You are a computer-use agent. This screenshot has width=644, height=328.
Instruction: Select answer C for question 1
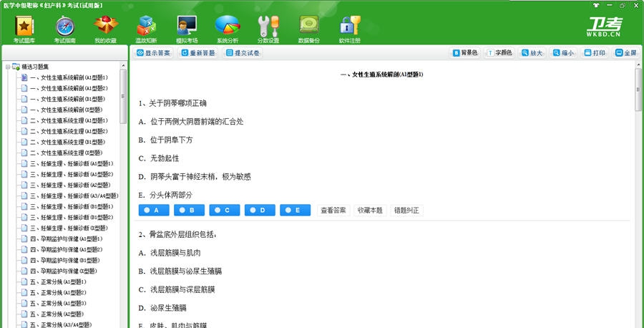tap(225, 211)
